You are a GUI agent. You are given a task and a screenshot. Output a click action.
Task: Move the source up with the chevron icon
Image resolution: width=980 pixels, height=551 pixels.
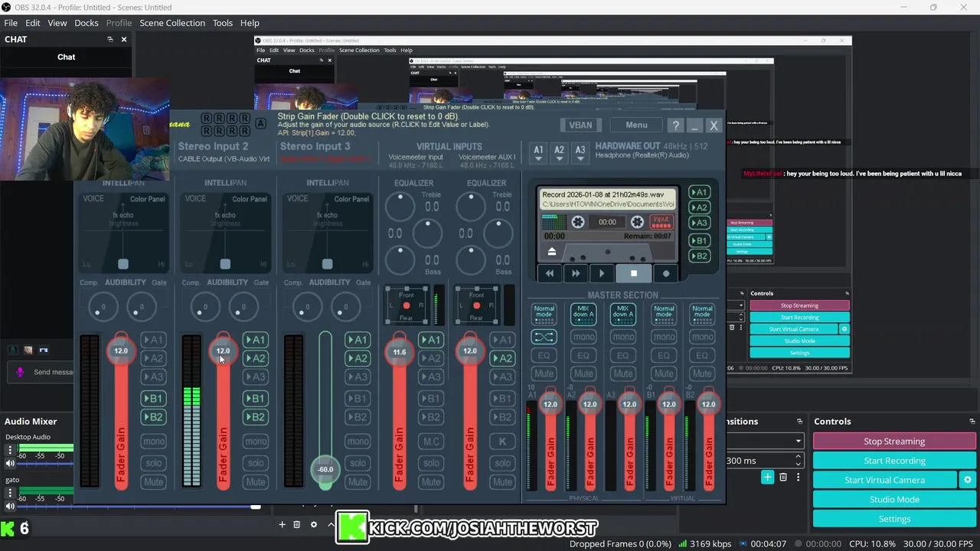click(331, 524)
